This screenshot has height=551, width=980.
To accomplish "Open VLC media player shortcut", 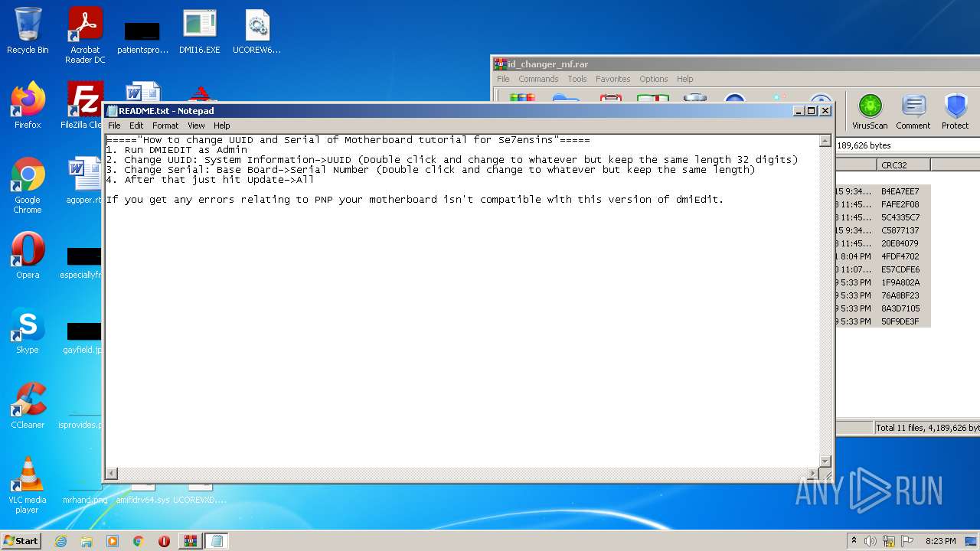I will pos(28,484).
